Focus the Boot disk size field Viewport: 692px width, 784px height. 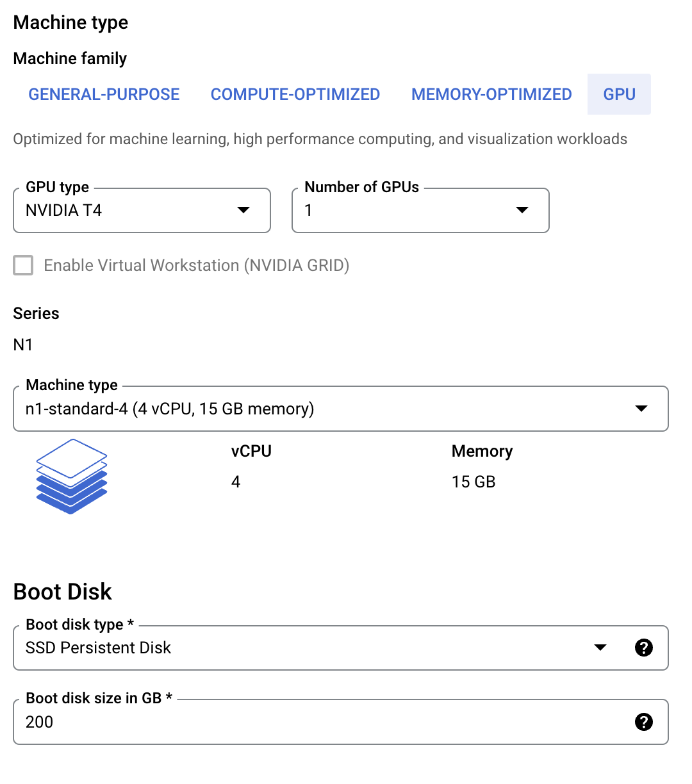[x=320, y=722]
